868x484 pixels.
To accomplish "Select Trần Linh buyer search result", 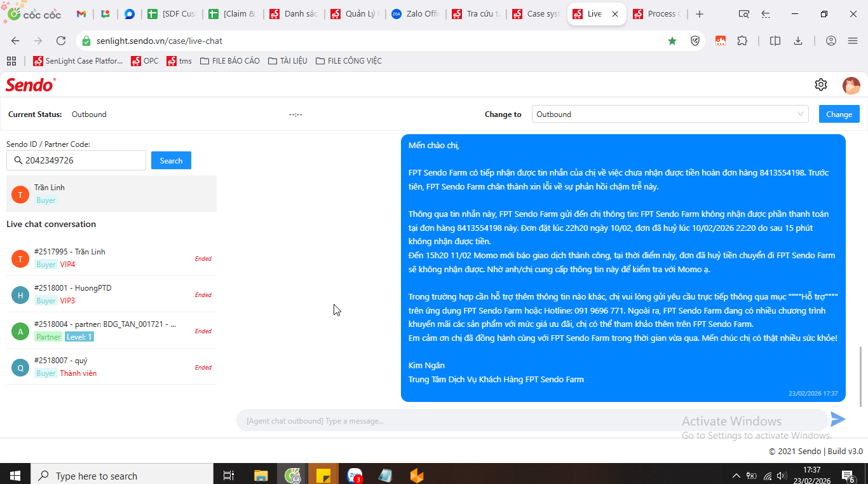I will coord(111,194).
